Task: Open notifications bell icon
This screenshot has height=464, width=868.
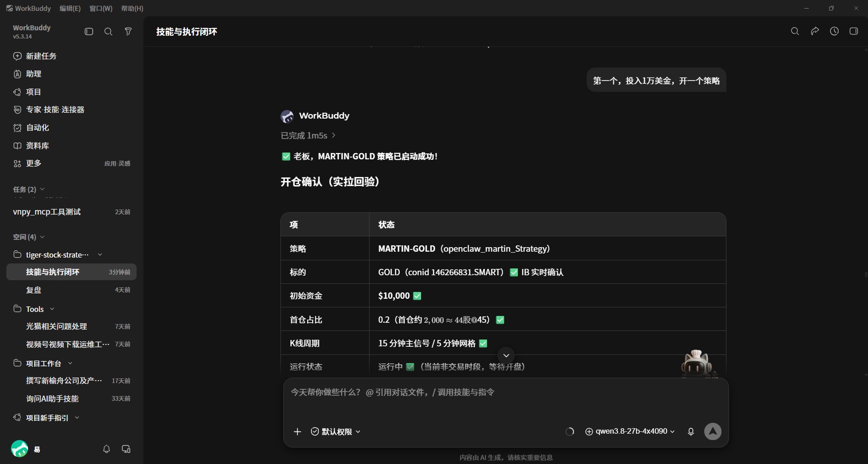Action: 106,449
